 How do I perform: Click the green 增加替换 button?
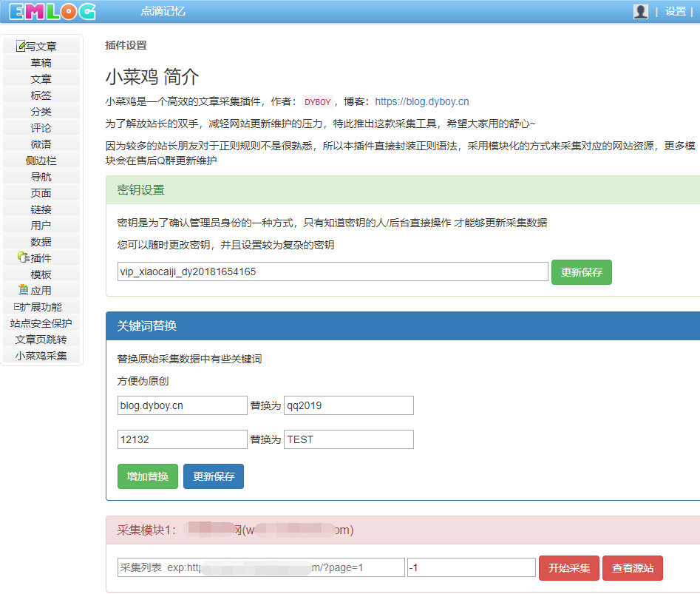148,476
